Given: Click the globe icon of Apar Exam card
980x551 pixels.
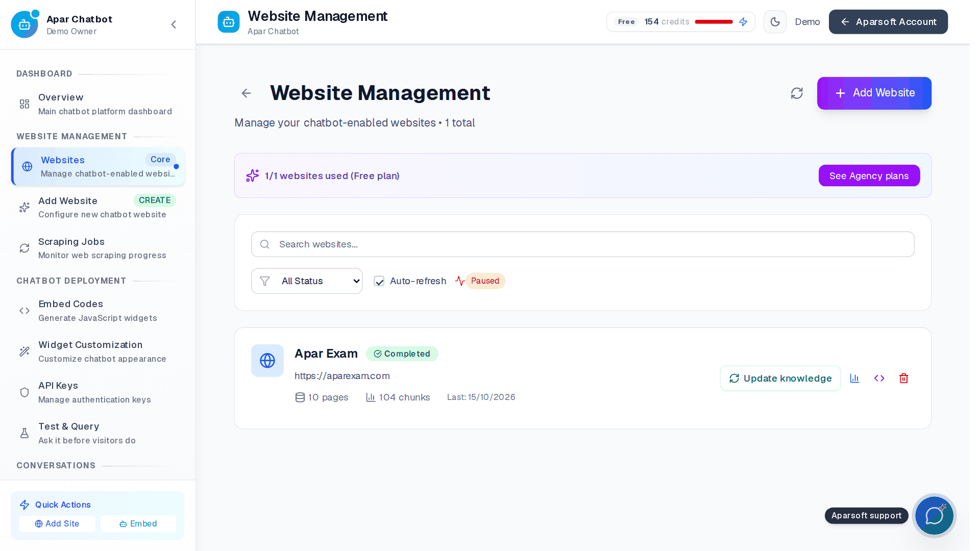Looking at the screenshot, I should pyautogui.click(x=267, y=361).
